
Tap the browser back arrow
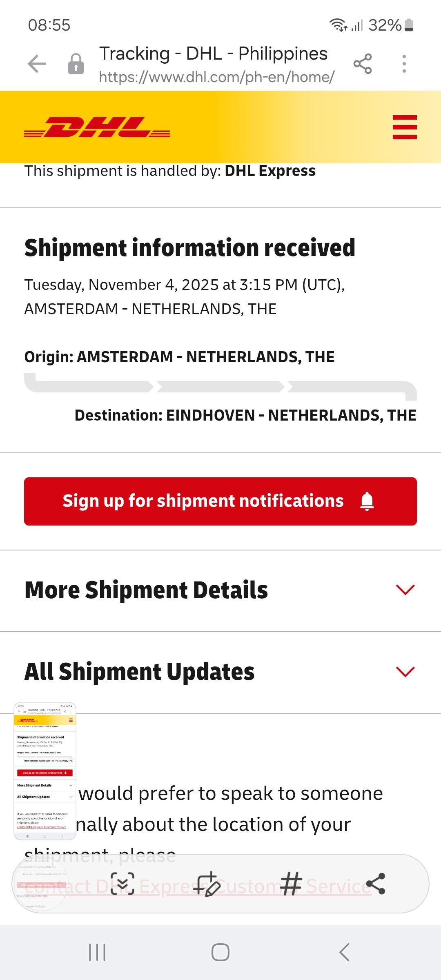click(37, 64)
